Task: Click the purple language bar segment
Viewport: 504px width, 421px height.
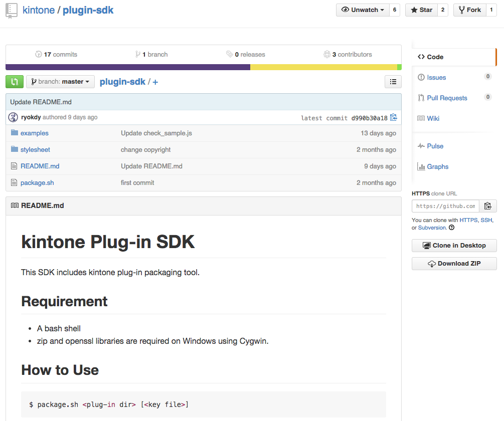Action: pyautogui.click(x=128, y=67)
